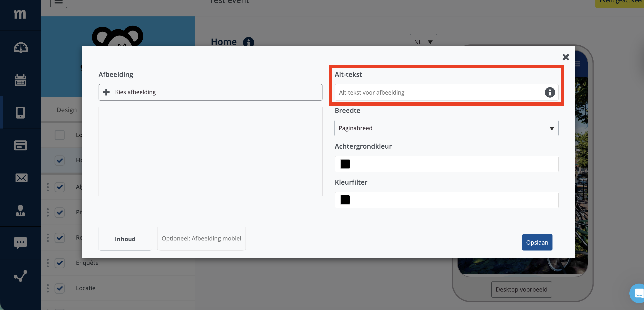The width and height of the screenshot is (644, 310).
Task: Open the graph integrations icon in sidebar
Action: [21, 276]
